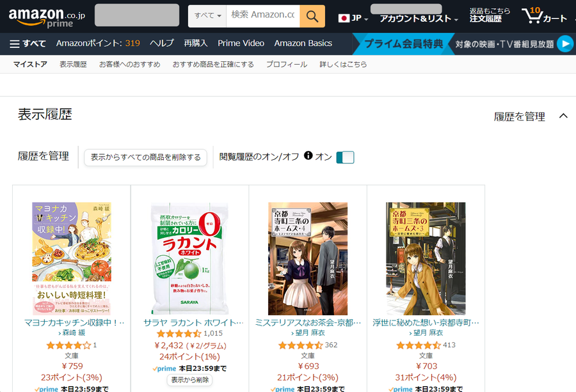This screenshot has height=392, width=576.
Task: Click the 24ポイント(1%) text
Action: (x=189, y=356)
